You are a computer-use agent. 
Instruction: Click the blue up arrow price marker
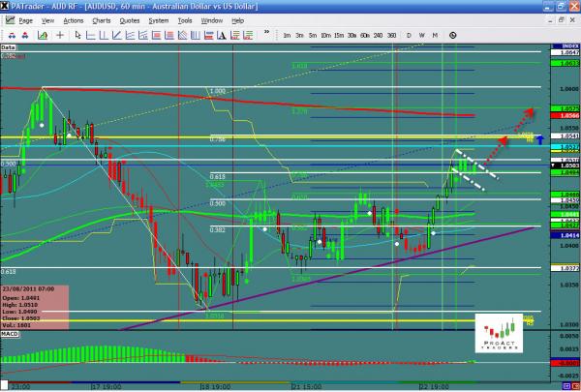click(566, 141)
